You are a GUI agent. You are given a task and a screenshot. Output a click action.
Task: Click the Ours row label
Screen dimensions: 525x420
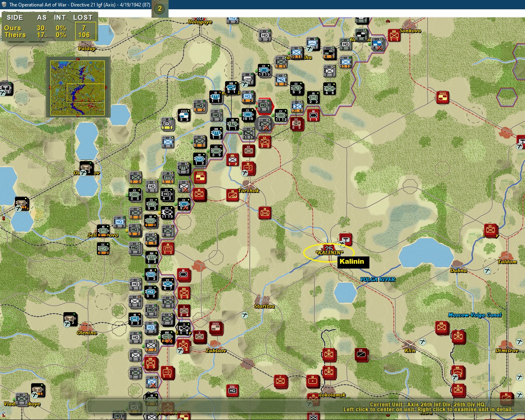[13, 28]
